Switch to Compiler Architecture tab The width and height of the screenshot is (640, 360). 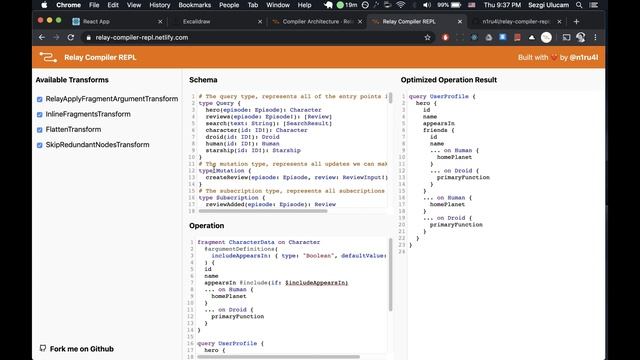[318, 22]
